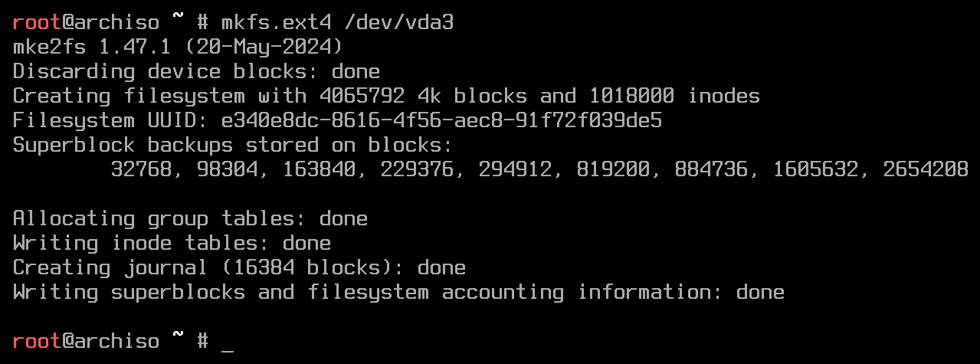Click the superblock backup number 32768

141,170
